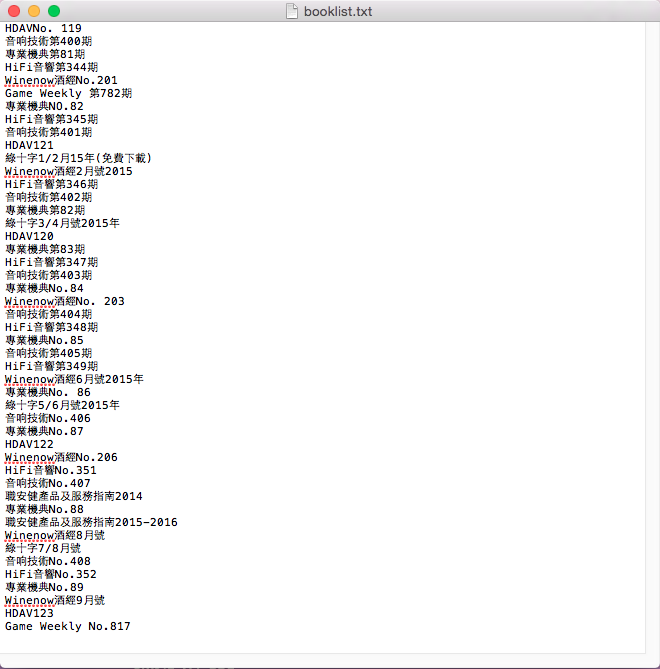Click the line '專業機典No.89'
The width and height of the screenshot is (660, 669).
(x=44, y=588)
